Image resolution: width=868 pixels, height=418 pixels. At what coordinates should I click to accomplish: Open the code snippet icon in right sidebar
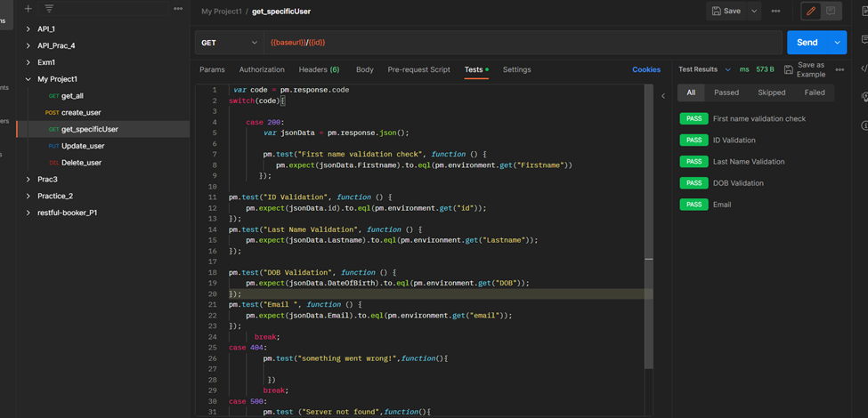[864, 68]
